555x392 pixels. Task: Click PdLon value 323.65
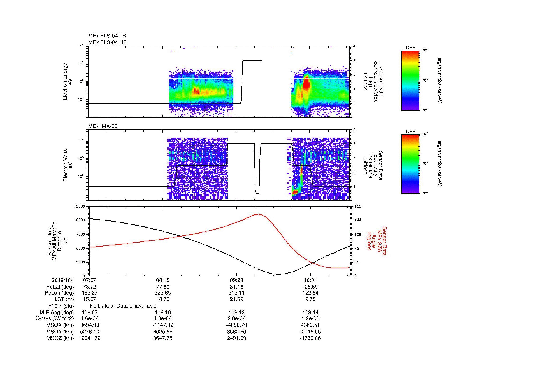(163, 293)
